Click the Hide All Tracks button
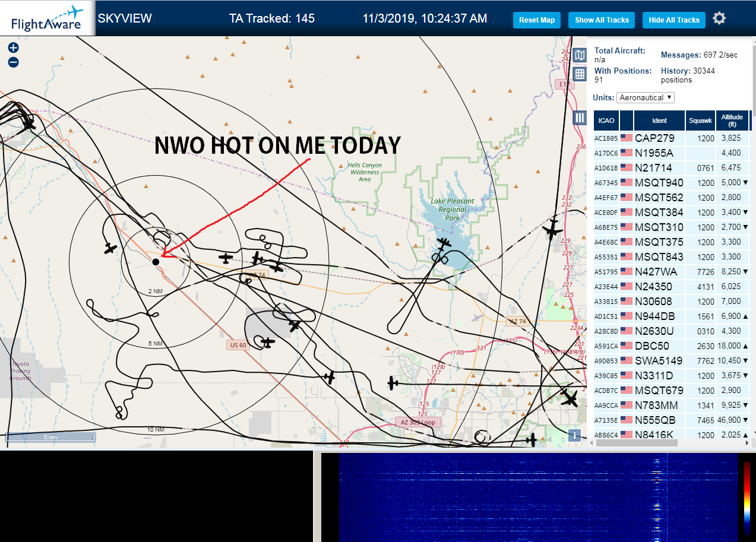Screen dimensions: 756x542 [674, 20]
